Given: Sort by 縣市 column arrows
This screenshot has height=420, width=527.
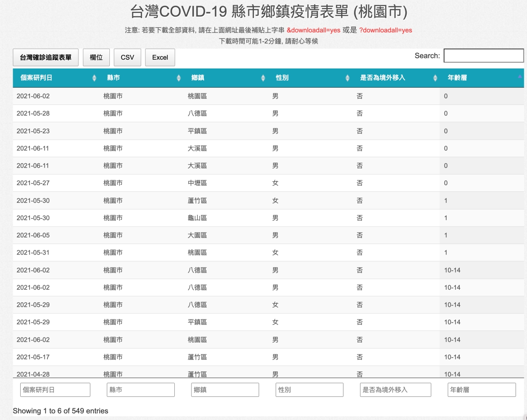Looking at the screenshot, I should pos(179,78).
